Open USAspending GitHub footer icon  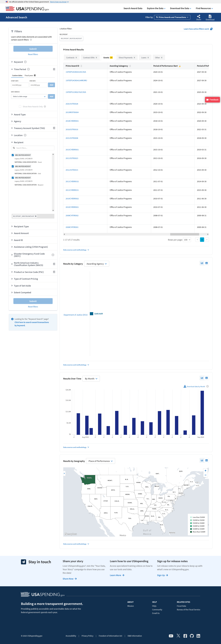coord(192,636)
